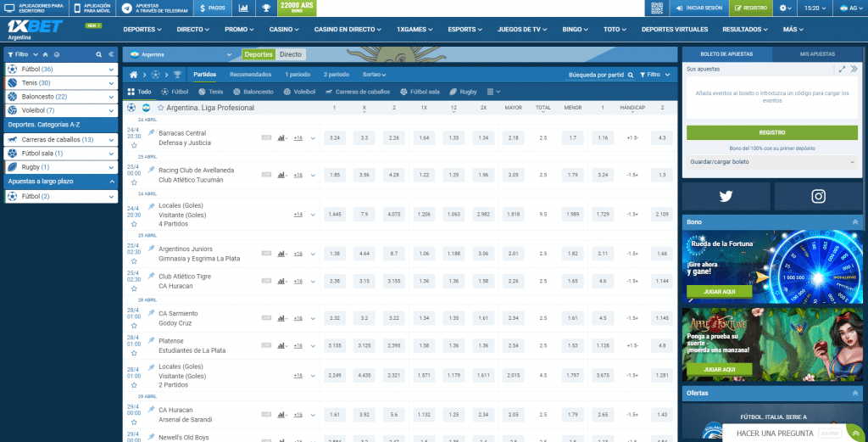Open the DEPORTES main menu

pyautogui.click(x=142, y=30)
